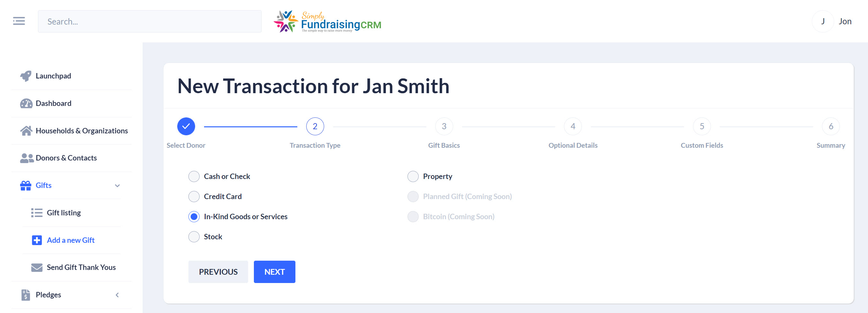Jump to the Summary step 6
This screenshot has height=313, width=868.
(831, 127)
